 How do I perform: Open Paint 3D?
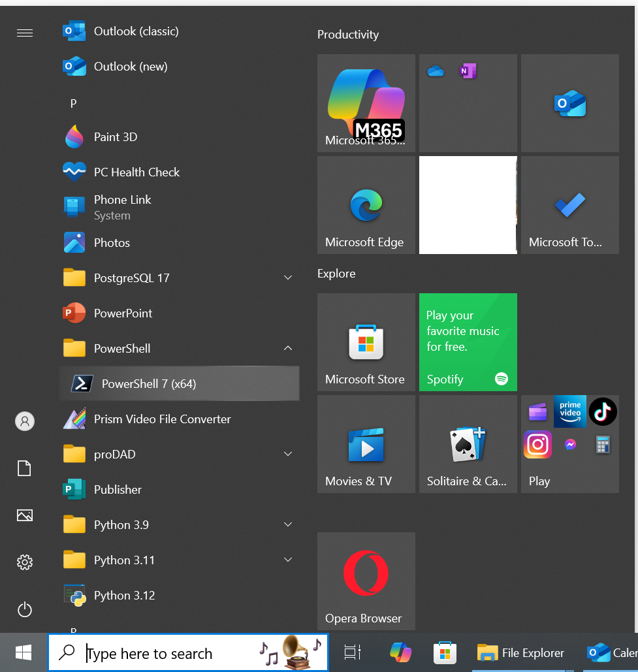pyautogui.click(x=179, y=137)
